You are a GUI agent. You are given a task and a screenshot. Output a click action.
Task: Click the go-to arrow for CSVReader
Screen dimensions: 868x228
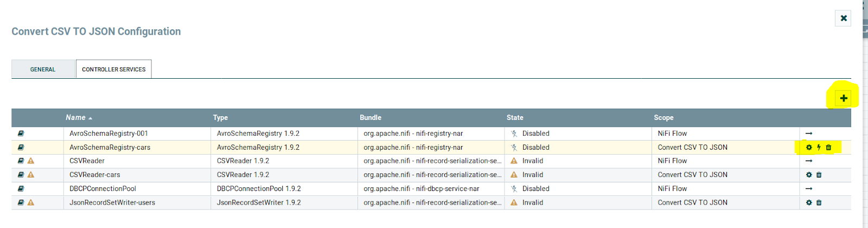pyautogui.click(x=809, y=161)
